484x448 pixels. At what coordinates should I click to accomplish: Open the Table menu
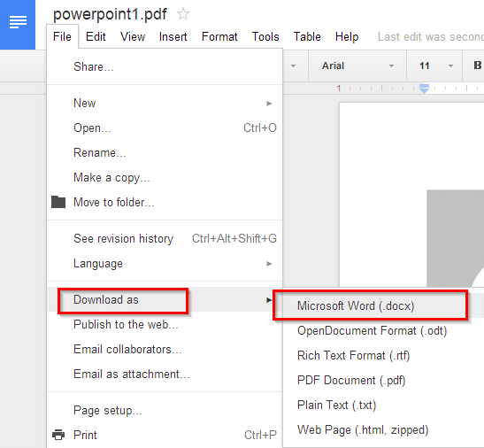[307, 37]
